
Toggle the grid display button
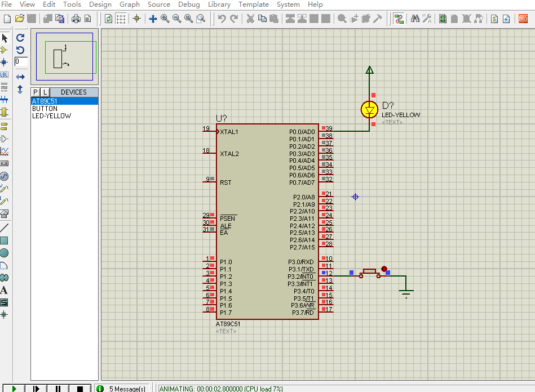click(121, 19)
